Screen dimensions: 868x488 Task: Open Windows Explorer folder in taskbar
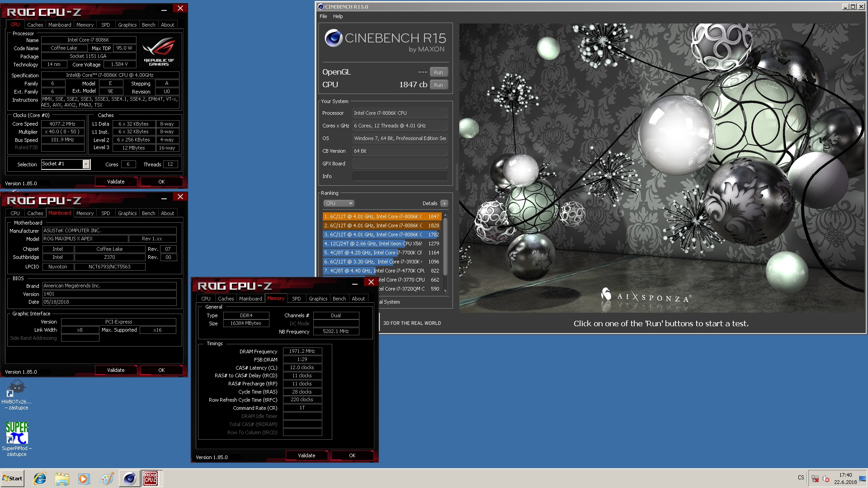pos(62,479)
